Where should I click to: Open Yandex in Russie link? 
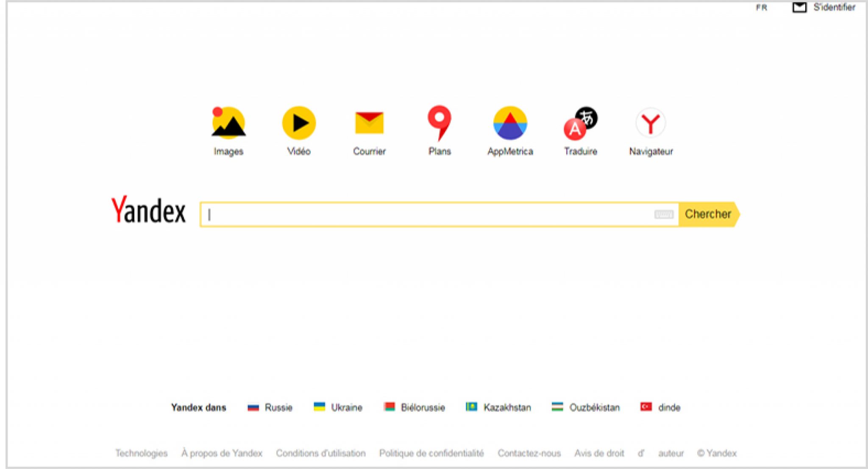[x=278, y=408]
